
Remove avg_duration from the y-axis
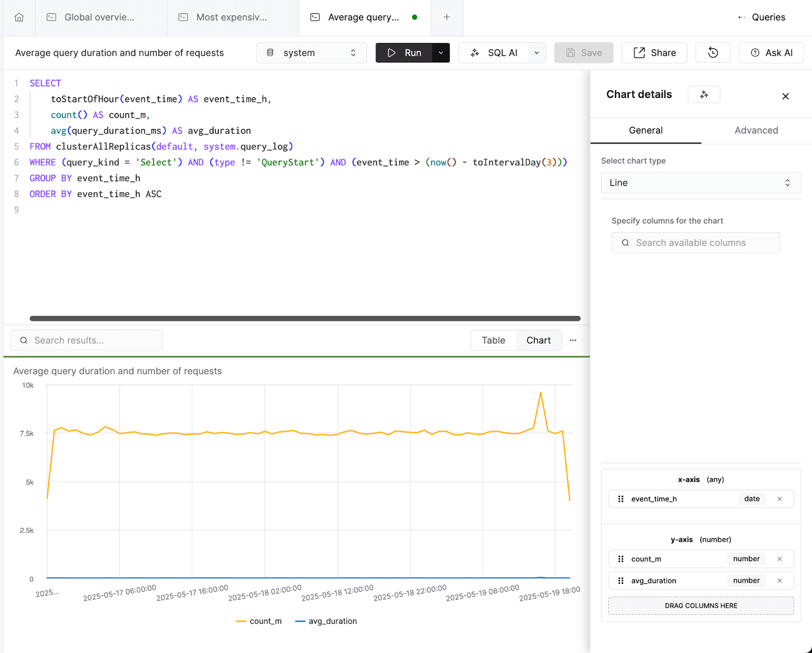coord(780,581)
